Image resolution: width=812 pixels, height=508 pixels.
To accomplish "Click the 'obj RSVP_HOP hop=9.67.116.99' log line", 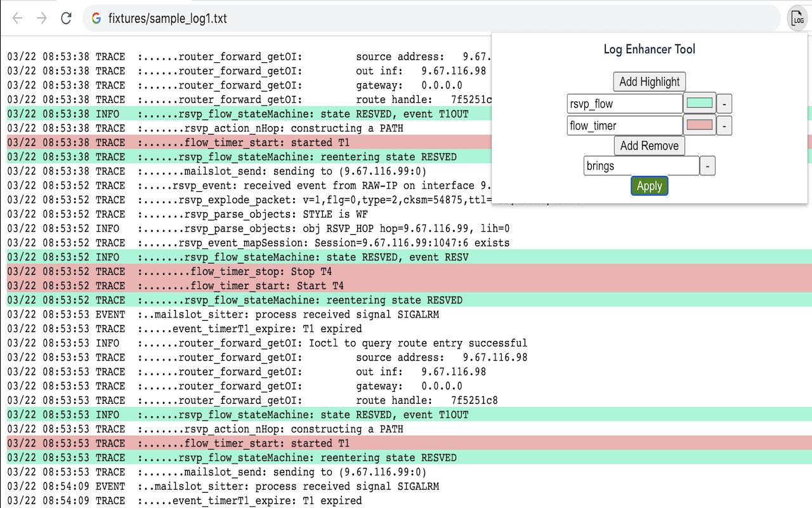I will click(x=258, y=229).
